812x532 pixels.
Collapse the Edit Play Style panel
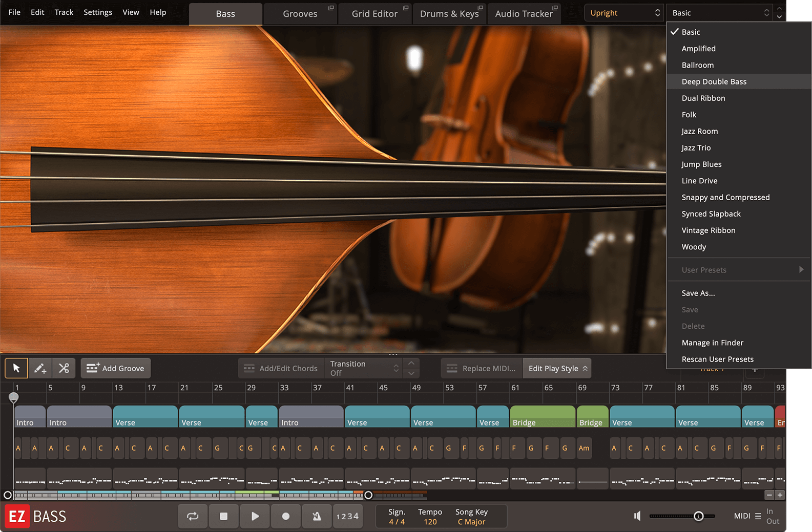coord(557,368)
